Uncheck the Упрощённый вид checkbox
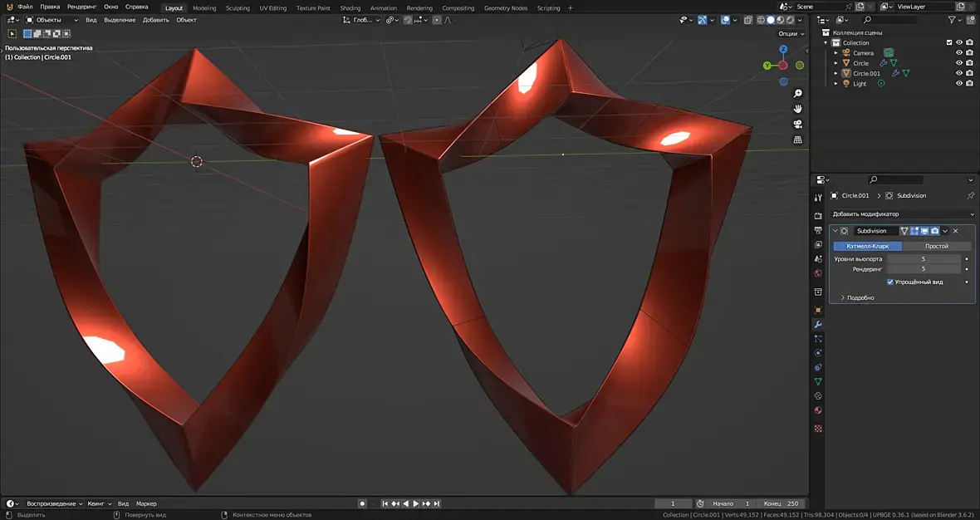This screenshot has height=520, width=980. [890, 282]
